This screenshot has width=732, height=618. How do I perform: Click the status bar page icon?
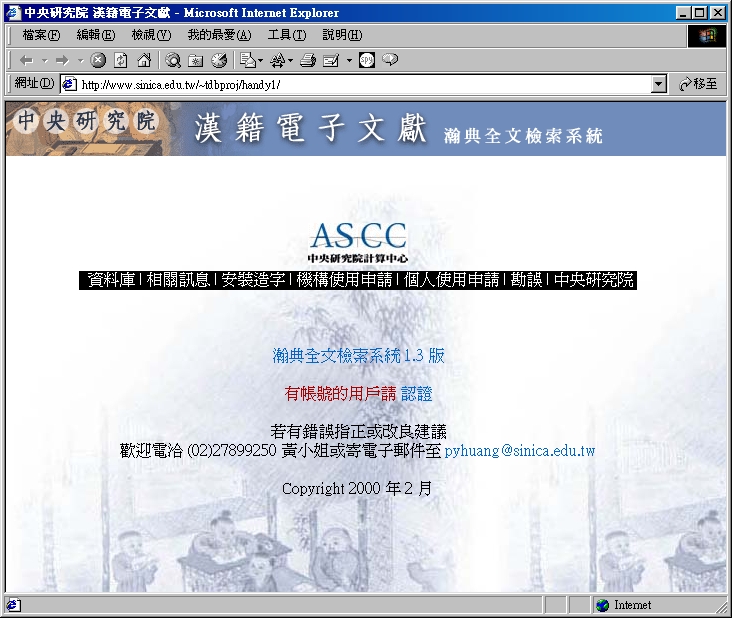click(14, 605)
